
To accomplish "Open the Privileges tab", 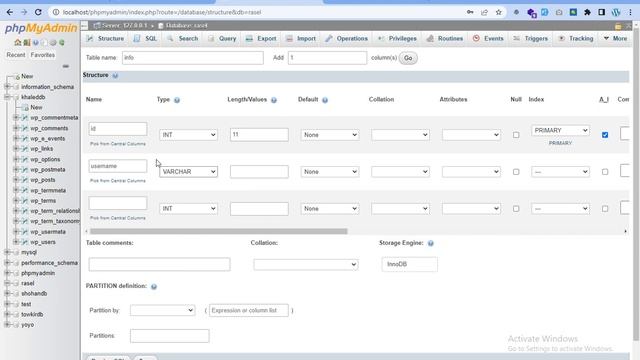I will click(x=397, y=38).
